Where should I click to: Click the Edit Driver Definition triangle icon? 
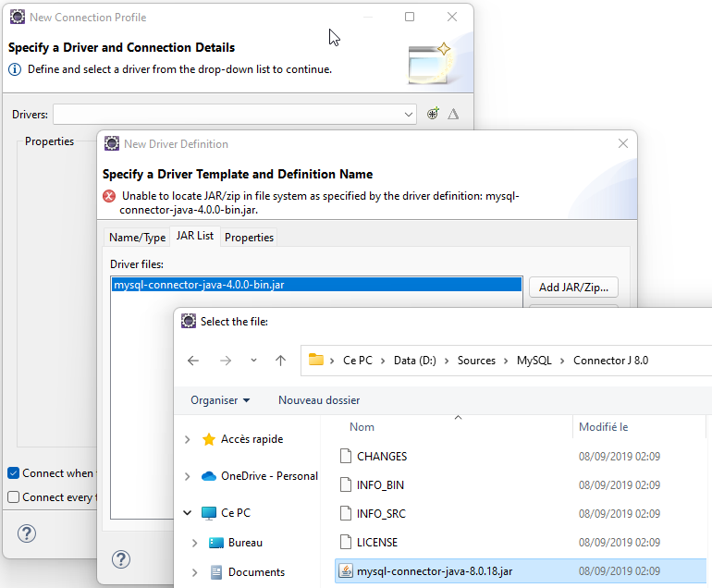[453, 114]
